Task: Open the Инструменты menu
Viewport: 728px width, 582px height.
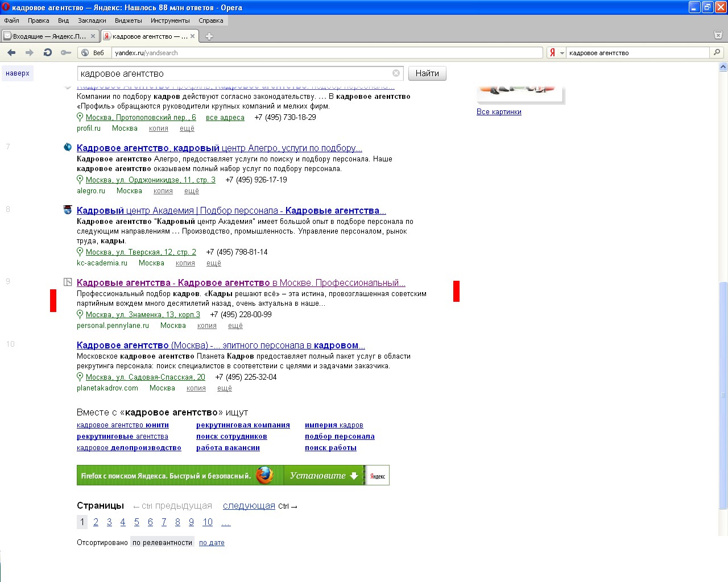Action: pyautogui.click(x=170, y=20)
